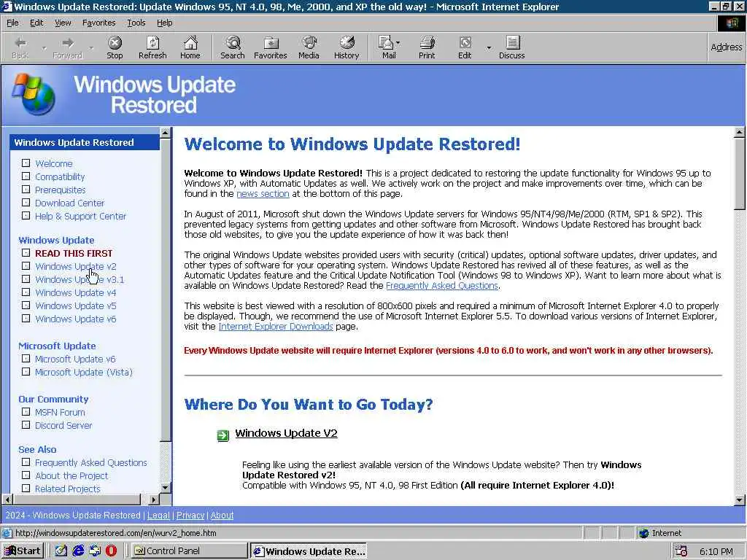Viewport: 747px width, 560px height.
Task: Open the Edit menu
Action: 36,23
